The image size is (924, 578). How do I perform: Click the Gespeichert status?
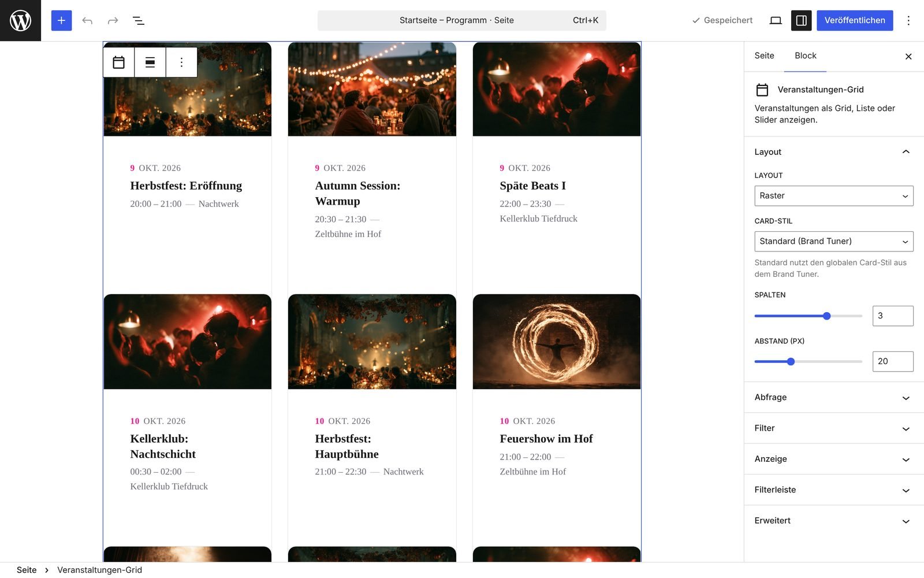(x=722, y=20)
